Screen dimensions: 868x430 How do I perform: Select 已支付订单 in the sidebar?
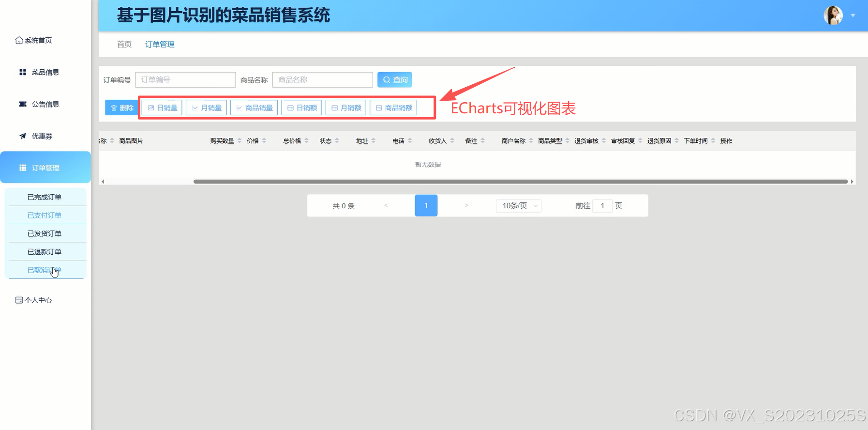point(45,215)
